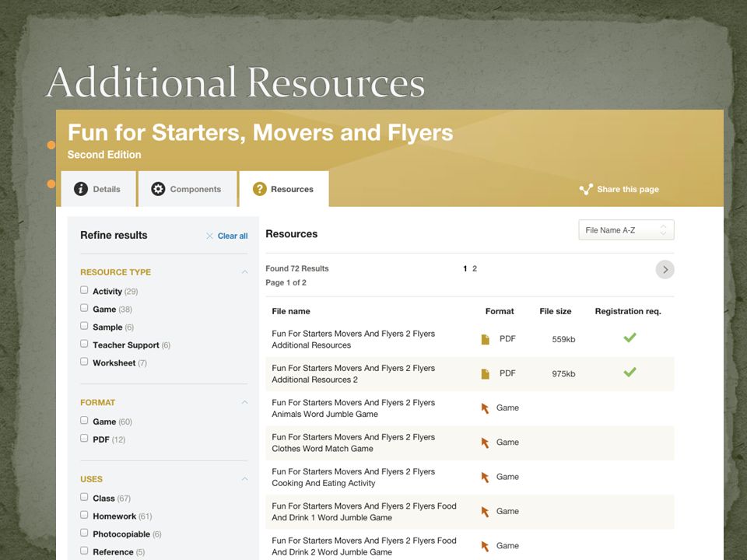
Task: Click 'Fun for Starters, Movers and Flyers' title
Action: 260,132
